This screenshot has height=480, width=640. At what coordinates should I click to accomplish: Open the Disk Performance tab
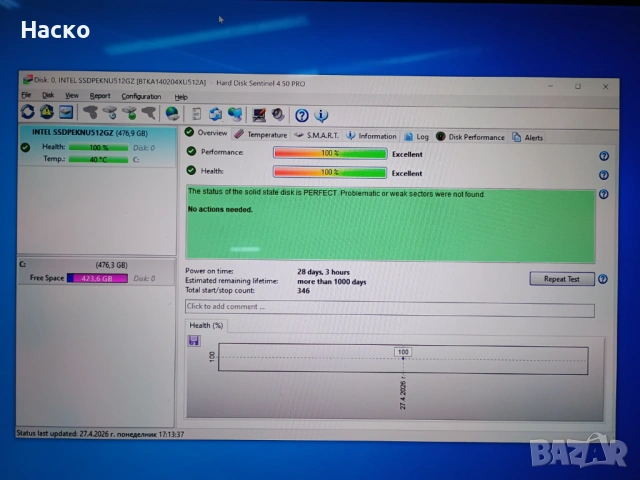[470, 136]
